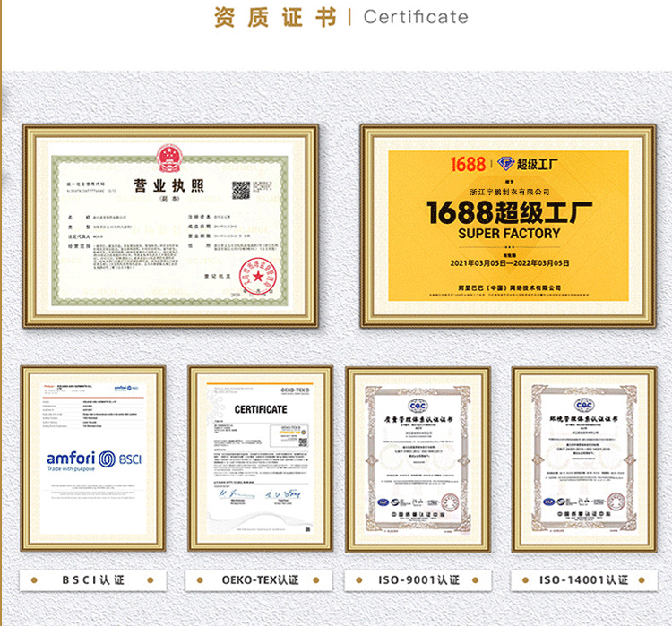Open the business license certificate image
This screenshot has width=672, height=626.
point(170,226)
